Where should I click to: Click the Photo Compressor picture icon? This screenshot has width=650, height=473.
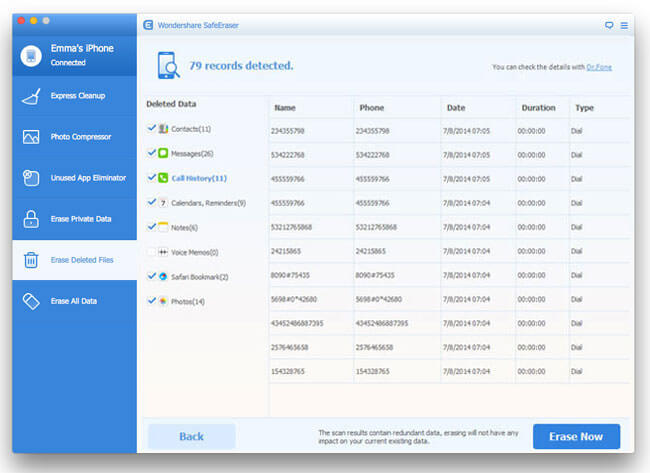point(31,137)
